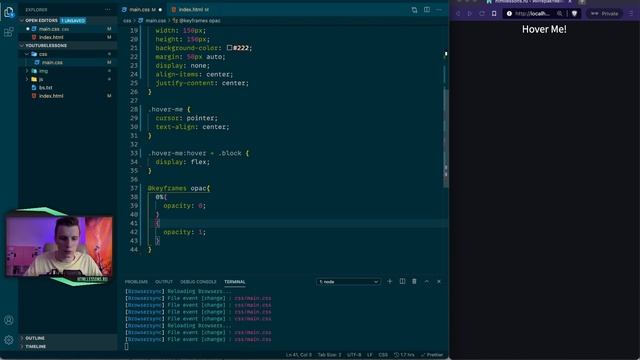The image size is (640, 360).
Task: Click the Private window indicator
Action: pos(604,13)
